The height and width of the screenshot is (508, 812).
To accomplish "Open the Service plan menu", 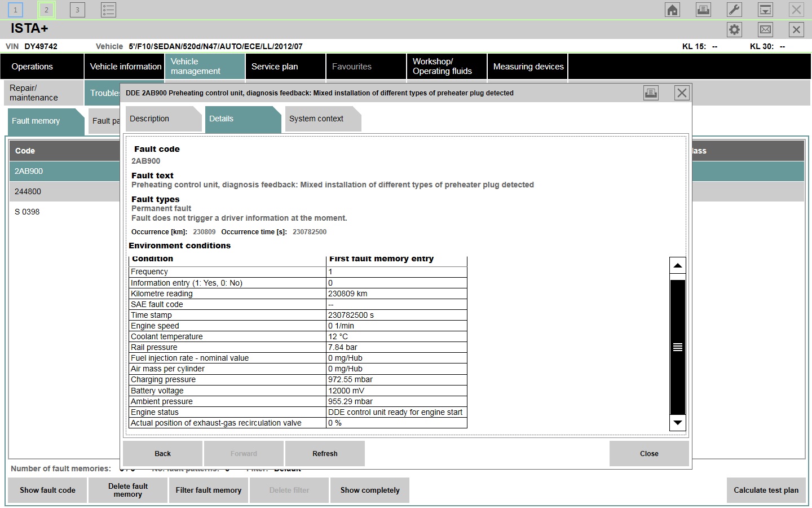I will pos(285,67).
